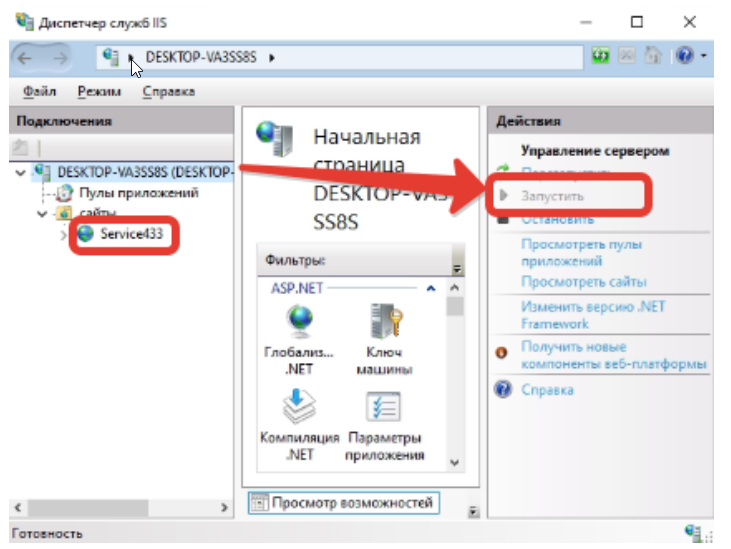Image resolution: width=731 pixels, height=549 pixels.
Task: Click the Stop loading toolbar icon
Action: [x=627, y=56]
